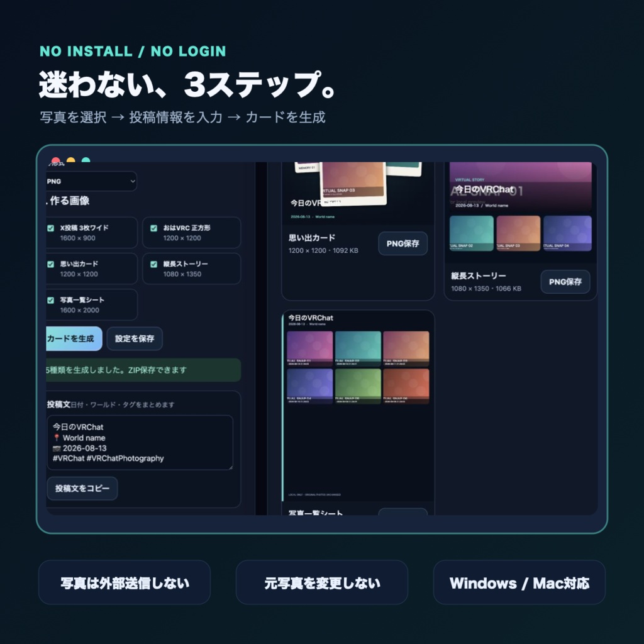644x644 pixels.
Task: Select the orange SNAP 03 thumbnail in story preview
Action: [x=518, y=233]
